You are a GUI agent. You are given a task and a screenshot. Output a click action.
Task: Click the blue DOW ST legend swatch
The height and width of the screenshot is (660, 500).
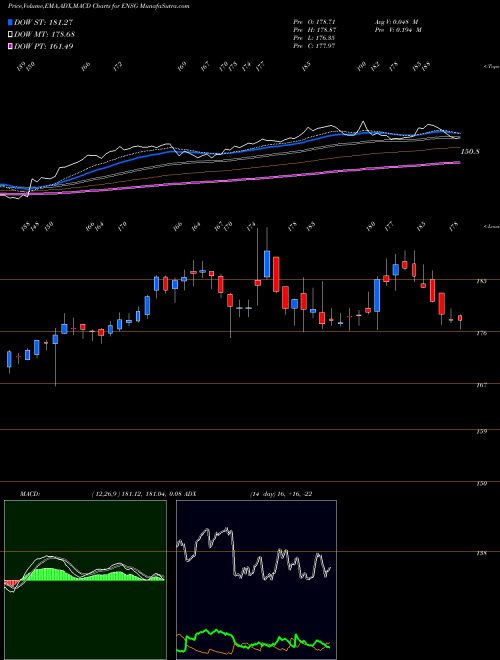click(11, 23)
